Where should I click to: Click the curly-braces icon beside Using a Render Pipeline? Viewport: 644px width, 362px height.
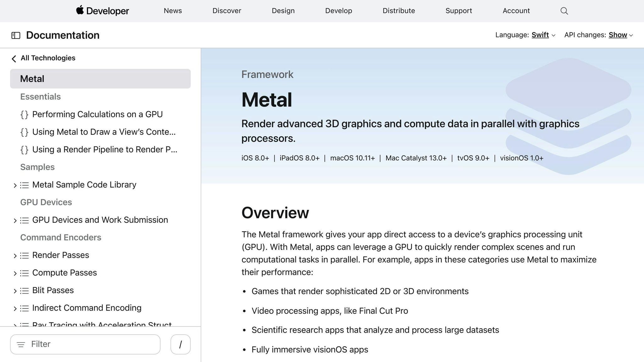24,150
